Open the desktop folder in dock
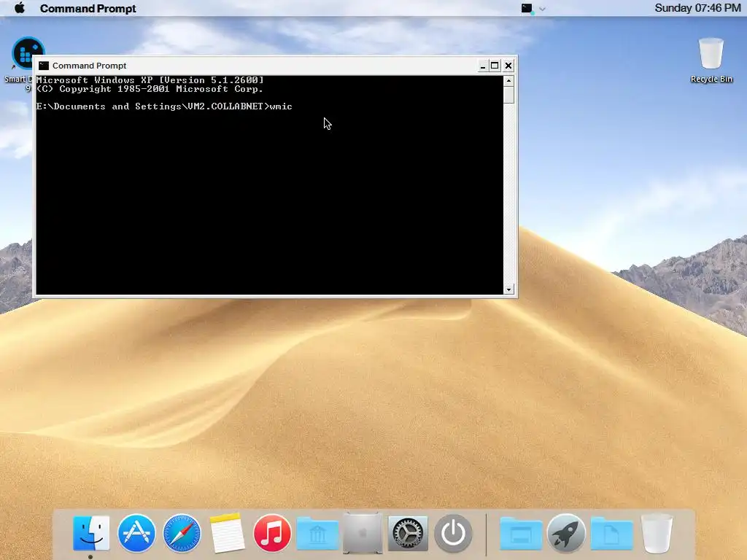747x560 pixels. (x=521, y=534)
